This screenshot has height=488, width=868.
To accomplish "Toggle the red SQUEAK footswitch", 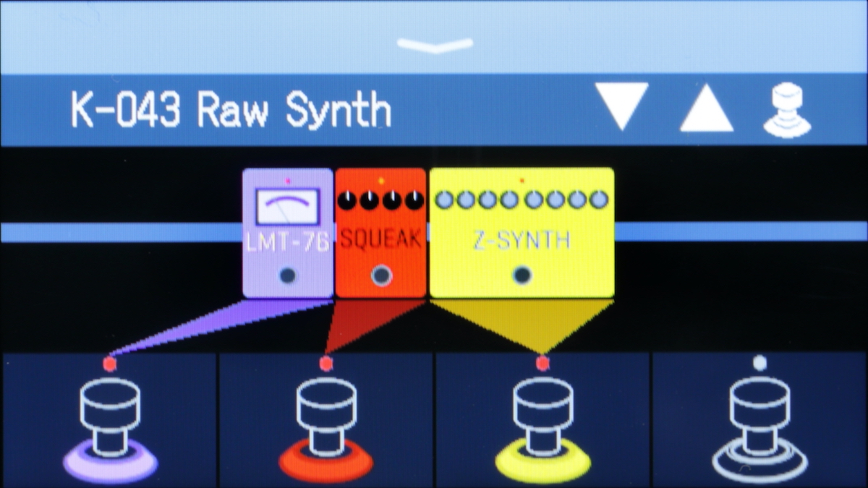I will (x=326, y=429).
